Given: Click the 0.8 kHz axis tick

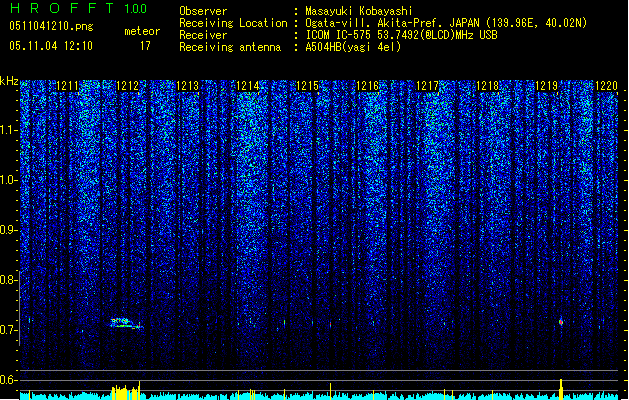Looking at the screenshot, I should 9,280.
